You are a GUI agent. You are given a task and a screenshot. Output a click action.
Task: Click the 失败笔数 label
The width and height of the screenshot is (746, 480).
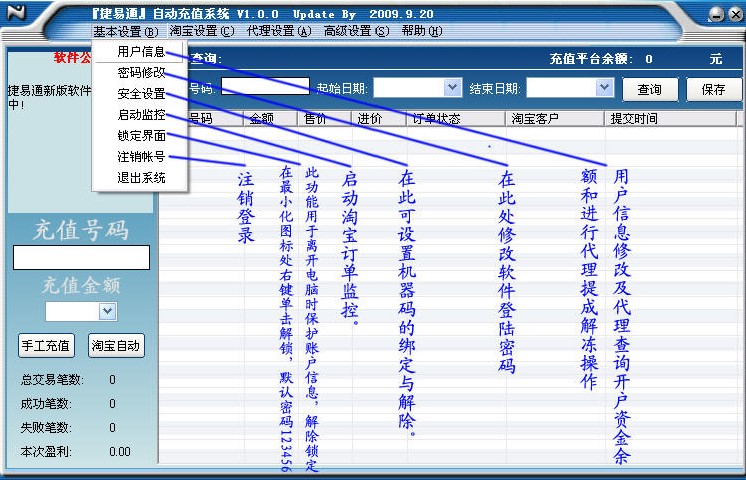click(46, 428)
